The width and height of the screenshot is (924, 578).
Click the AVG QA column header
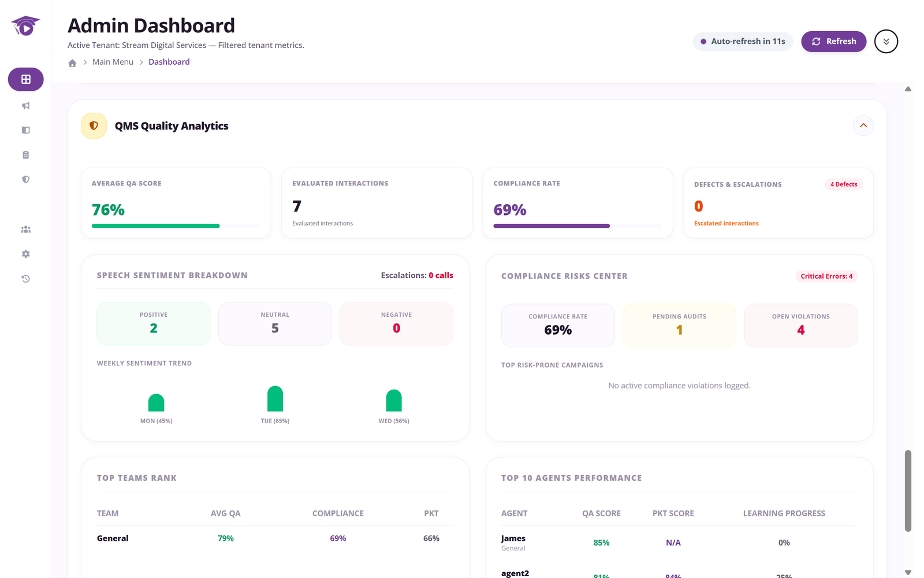pos(226,513)
